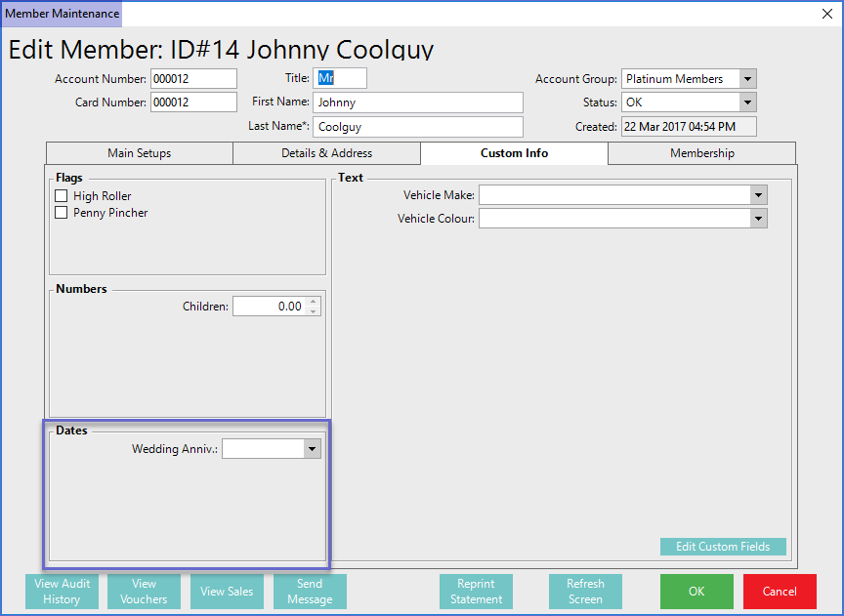Open View Audit History
This screenshot has height=616, width=844.
tap(62, 592)
